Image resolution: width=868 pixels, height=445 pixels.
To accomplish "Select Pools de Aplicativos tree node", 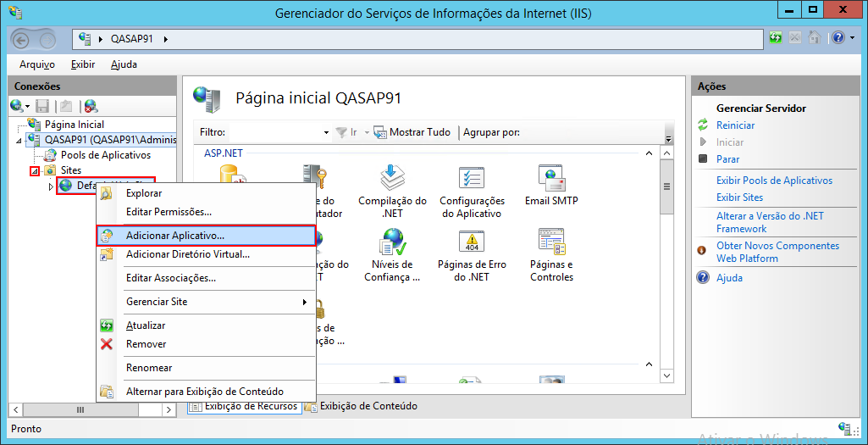I will [106, 154].
